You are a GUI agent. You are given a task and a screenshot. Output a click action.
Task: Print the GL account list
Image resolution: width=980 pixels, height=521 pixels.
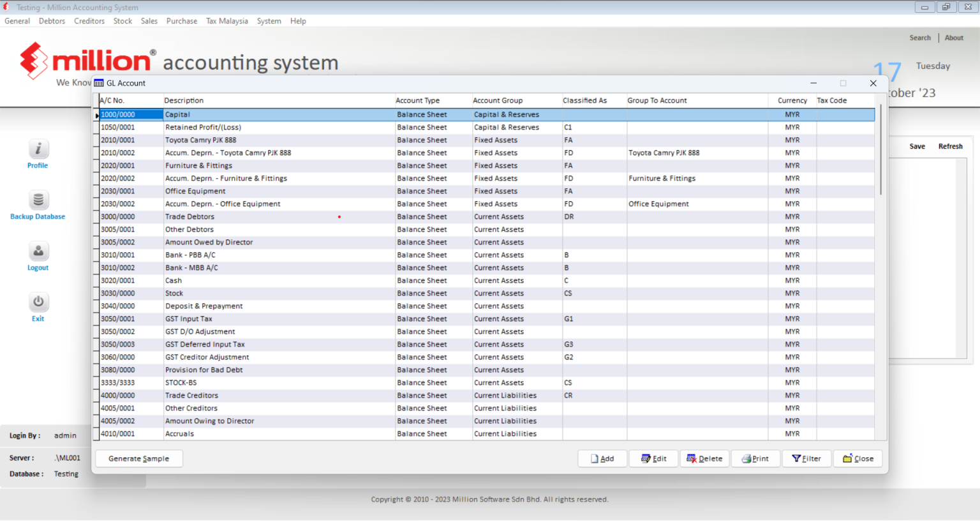pos(755,458)
